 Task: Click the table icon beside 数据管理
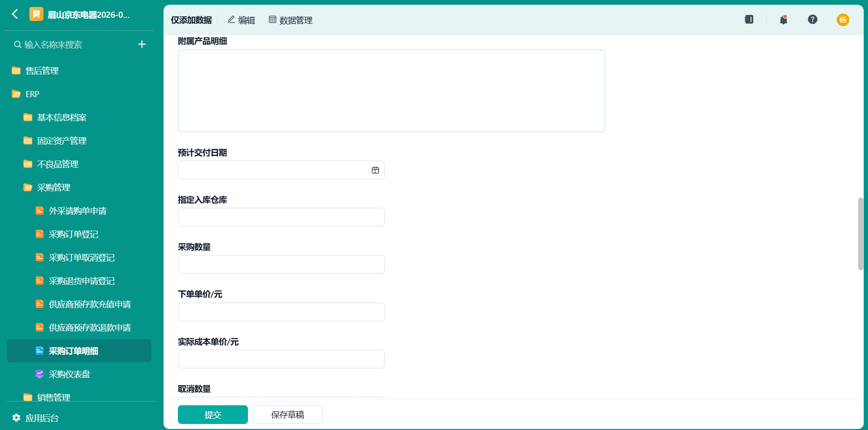coord(272,20)
